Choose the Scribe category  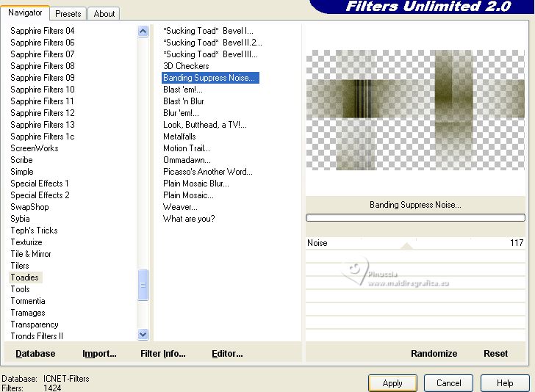[21, 160]
